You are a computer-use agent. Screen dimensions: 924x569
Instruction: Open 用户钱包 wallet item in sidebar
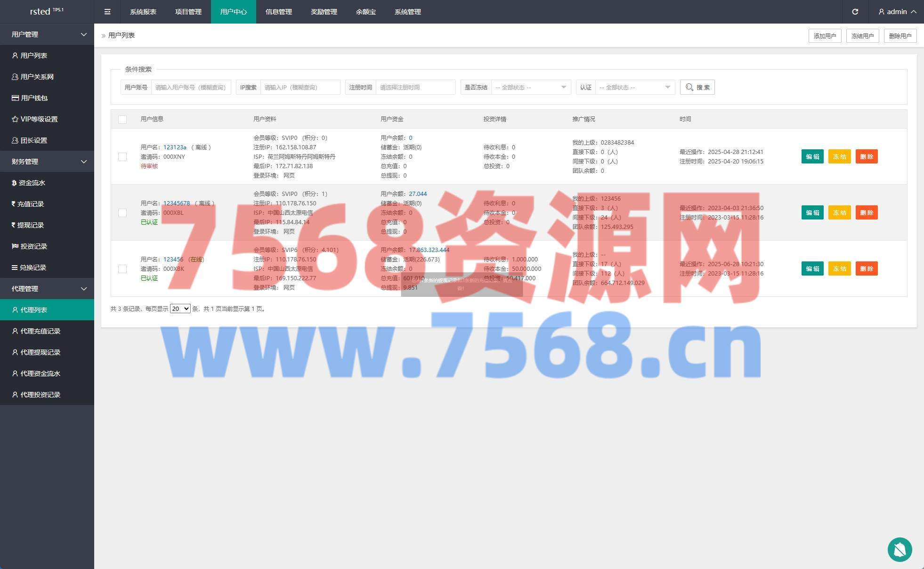[x=34, y=98]
